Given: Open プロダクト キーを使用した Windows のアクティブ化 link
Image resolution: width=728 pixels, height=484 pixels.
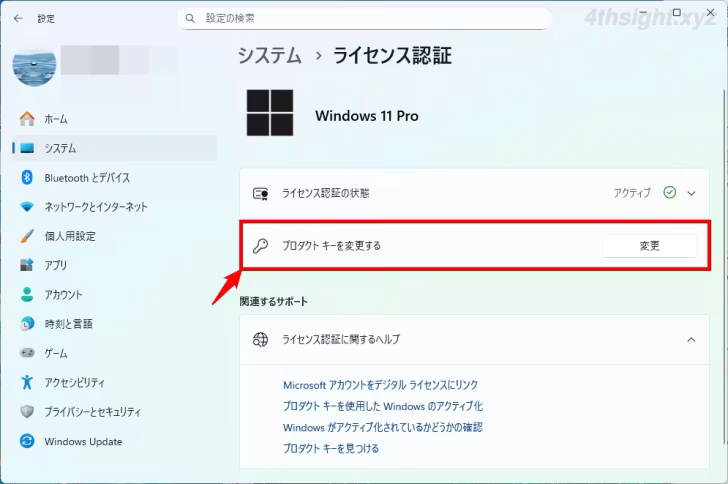Looking at the screenshot, I should tap(383, 406).
